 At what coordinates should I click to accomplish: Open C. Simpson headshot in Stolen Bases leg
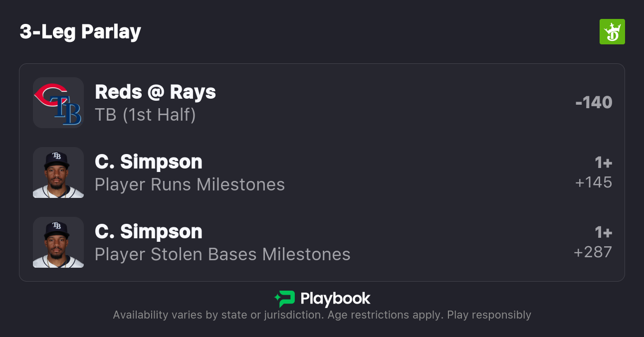pyautogui.click(x=58, y=242)
